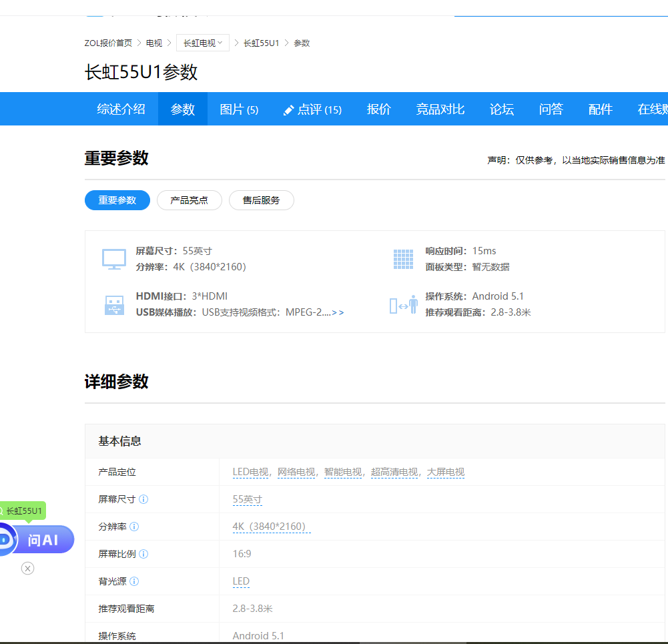The width and height of the screenshot is (668, 644).
Task: Open the 配件 tab
Action: (x=600, y=109)
